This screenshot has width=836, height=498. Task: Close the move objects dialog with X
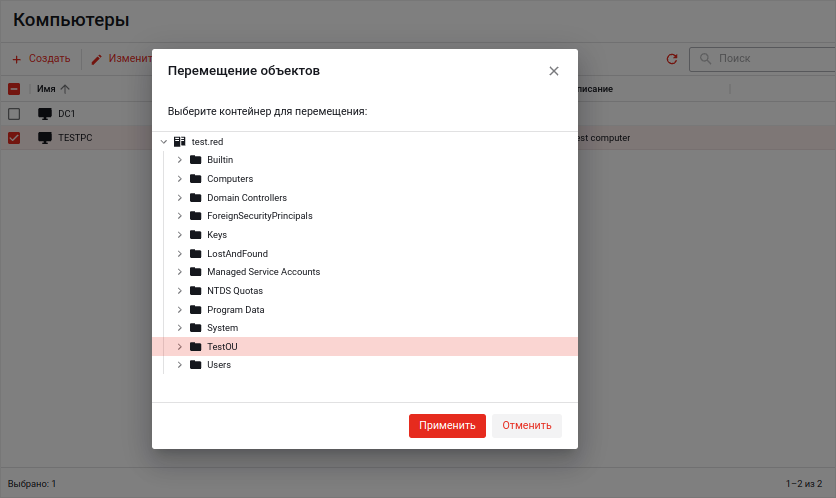(554, 71)
